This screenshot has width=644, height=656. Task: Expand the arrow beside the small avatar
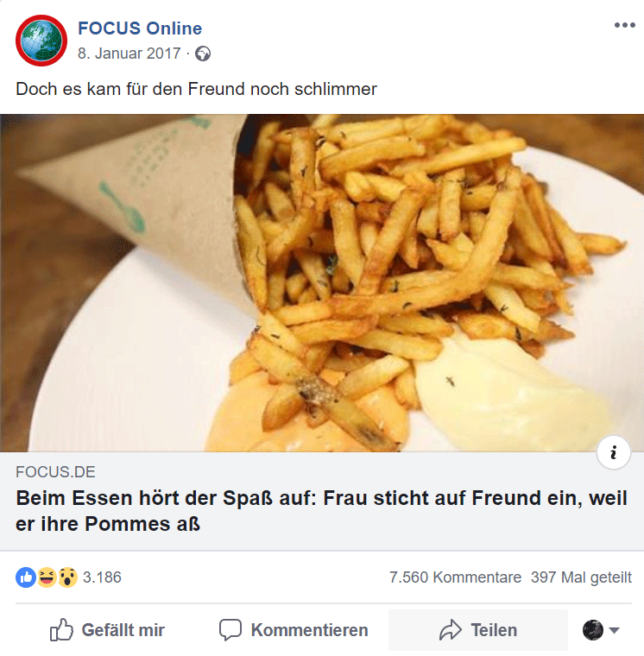click(x=614, y=630)
